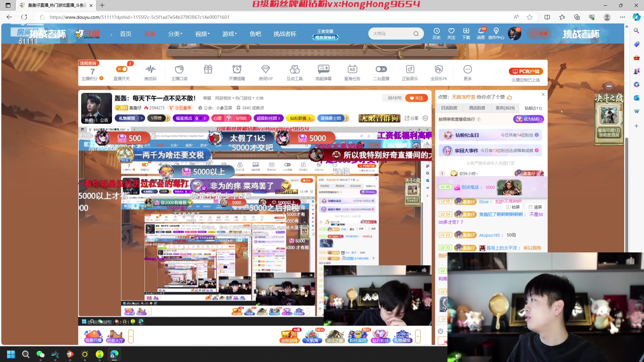Toggle the 直播开关 live switch off
Image resolution: width=644 pixels, height=362 pixels.
[122, 69]
